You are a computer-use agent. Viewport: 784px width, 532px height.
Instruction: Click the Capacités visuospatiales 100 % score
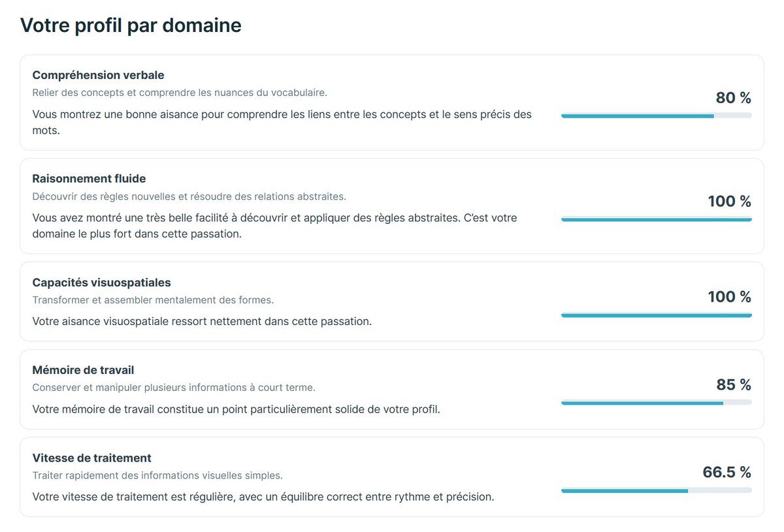(x=730, y=297)
